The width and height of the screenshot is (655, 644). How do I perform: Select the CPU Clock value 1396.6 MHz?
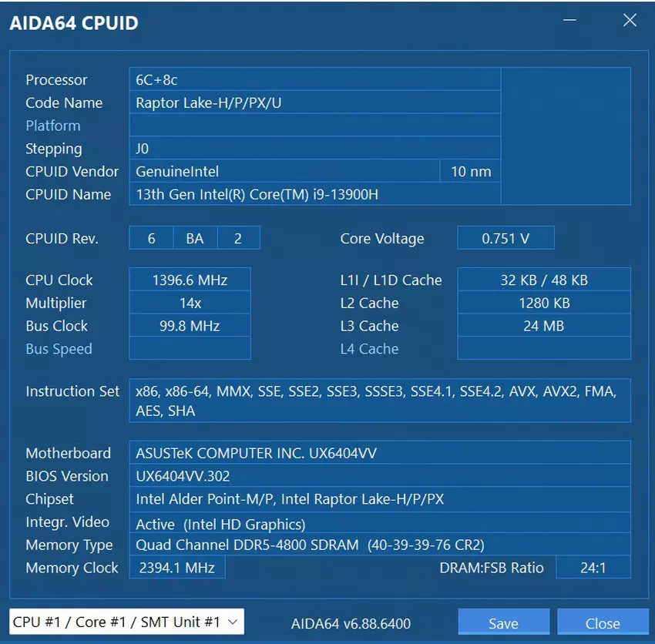tap(190, 280)
